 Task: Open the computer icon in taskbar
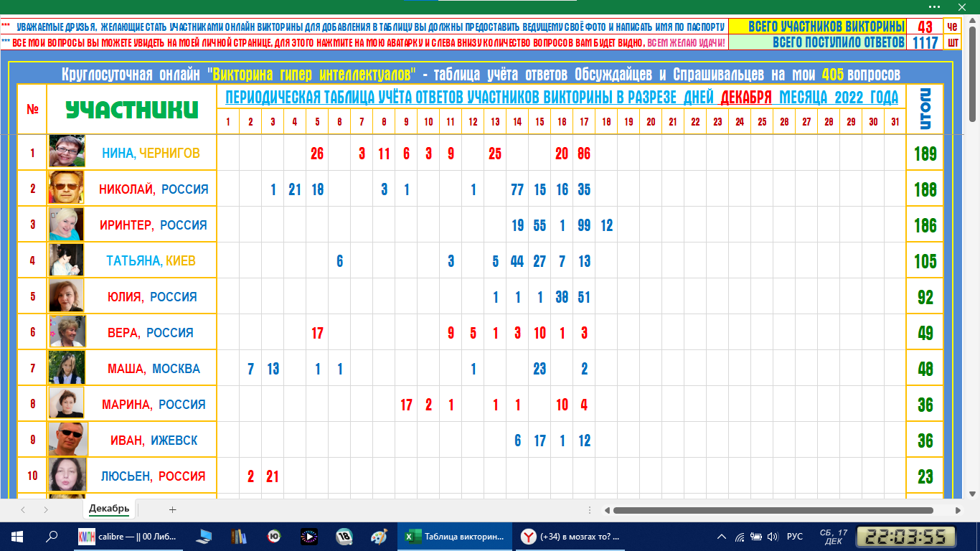204,536
